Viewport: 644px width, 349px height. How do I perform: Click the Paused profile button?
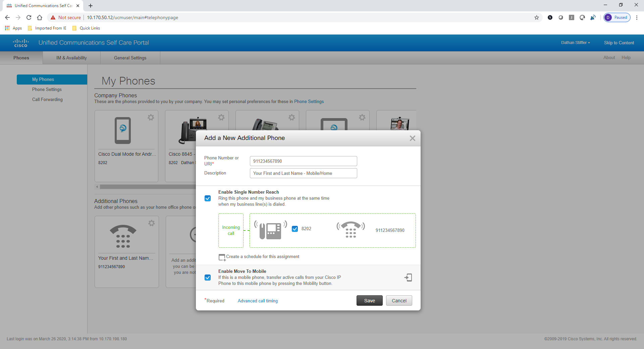[617, 17]
